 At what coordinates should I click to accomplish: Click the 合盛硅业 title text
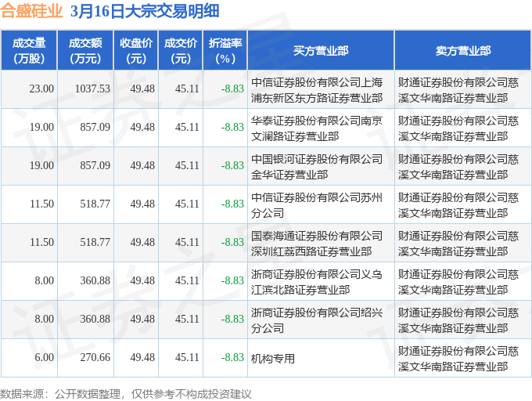32,11
